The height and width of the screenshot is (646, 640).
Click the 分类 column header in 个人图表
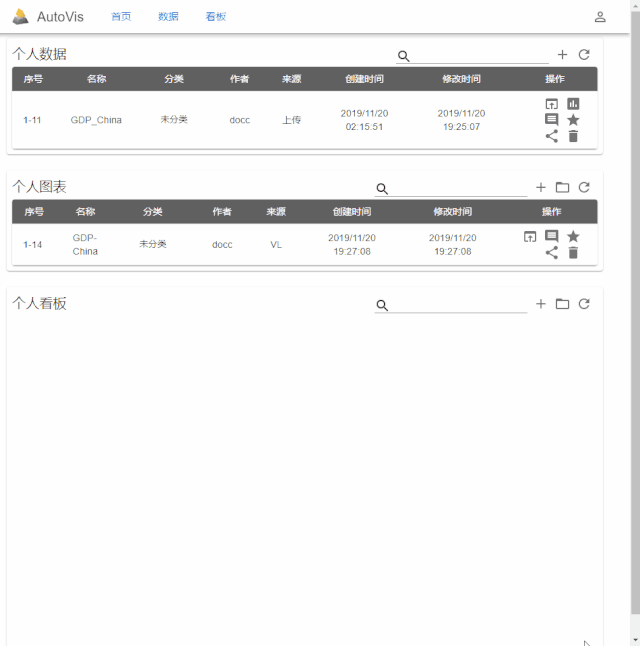click(x=152, y=212)
